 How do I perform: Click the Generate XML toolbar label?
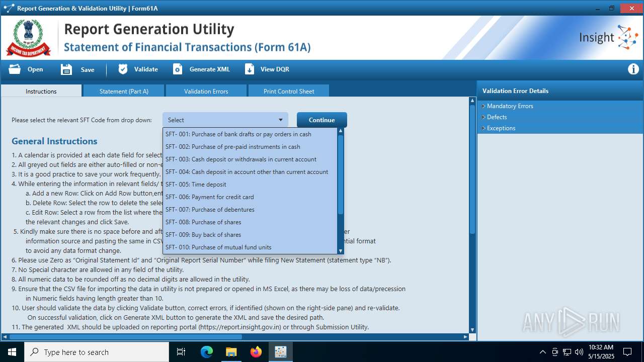[x=210, y=69]
